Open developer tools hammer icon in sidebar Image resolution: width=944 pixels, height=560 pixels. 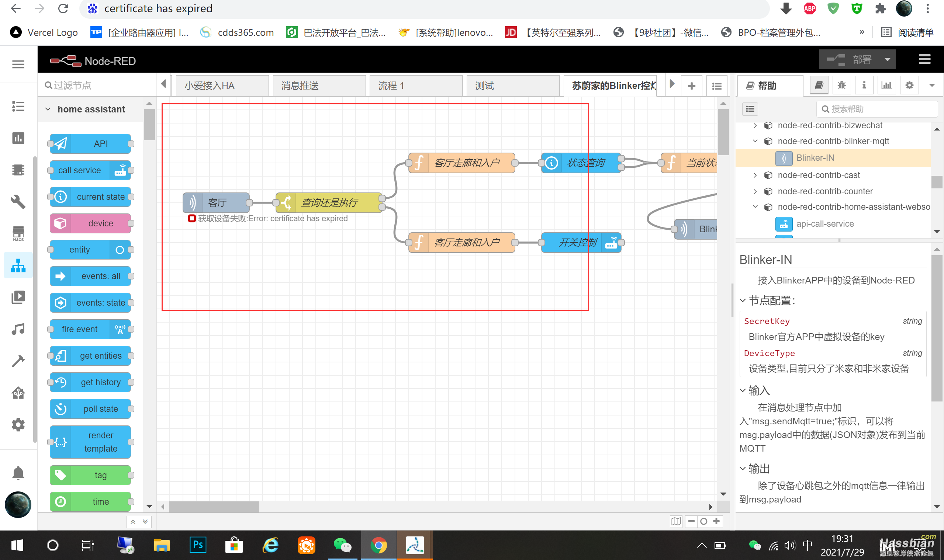coord(18,361)
